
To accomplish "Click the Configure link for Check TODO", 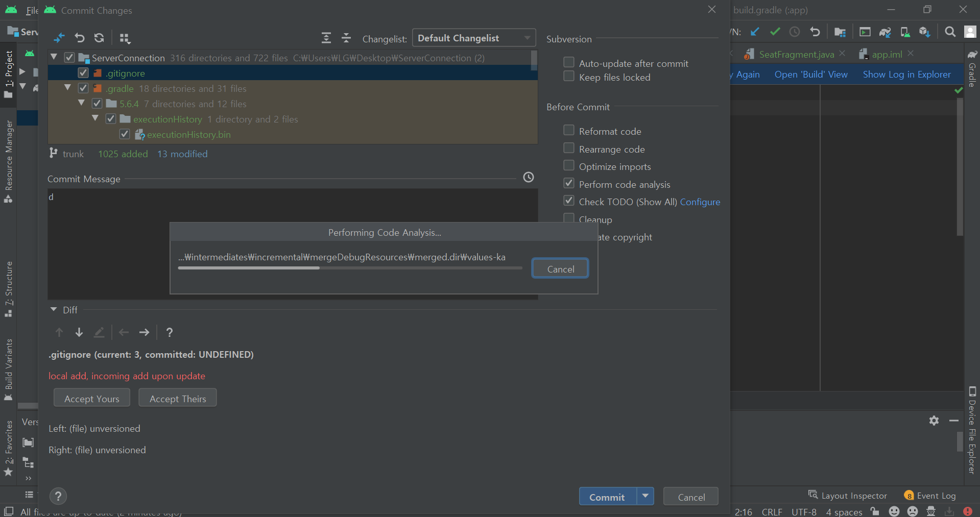I will [700, 202].
